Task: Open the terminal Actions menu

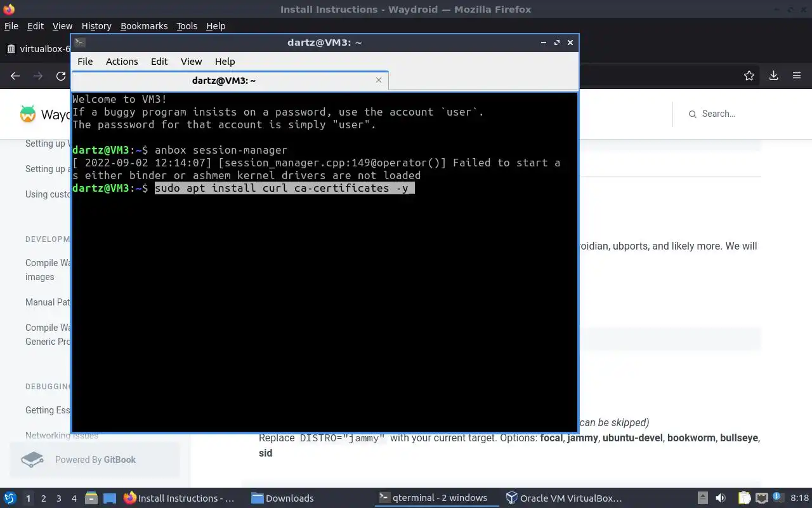Action: pos(122,62)
